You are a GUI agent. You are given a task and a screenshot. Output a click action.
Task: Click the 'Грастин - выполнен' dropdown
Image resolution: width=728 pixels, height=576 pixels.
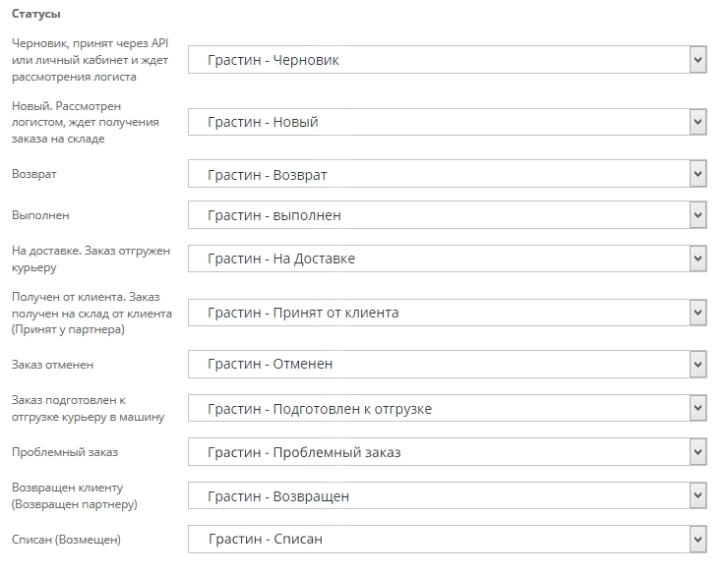click(448, 215)
